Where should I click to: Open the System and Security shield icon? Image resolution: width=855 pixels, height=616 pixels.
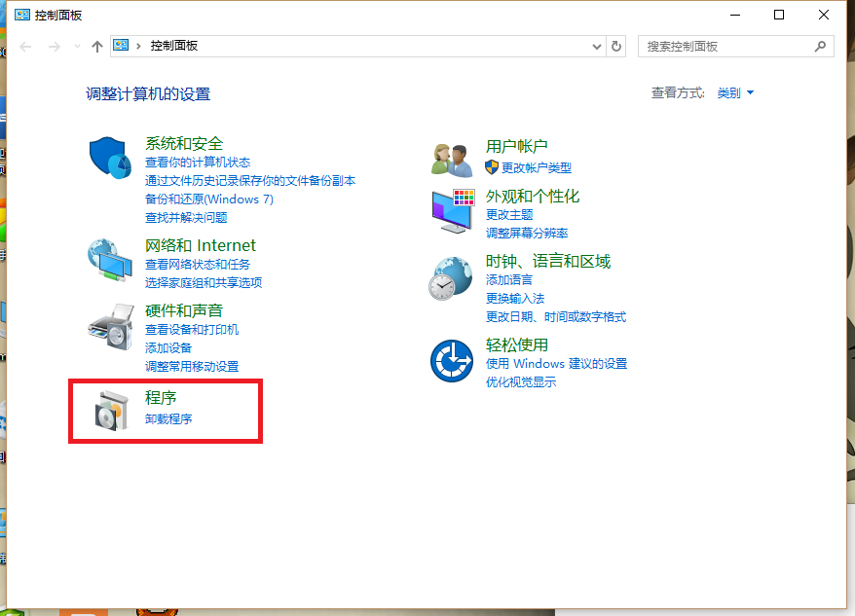click(110, 158)
